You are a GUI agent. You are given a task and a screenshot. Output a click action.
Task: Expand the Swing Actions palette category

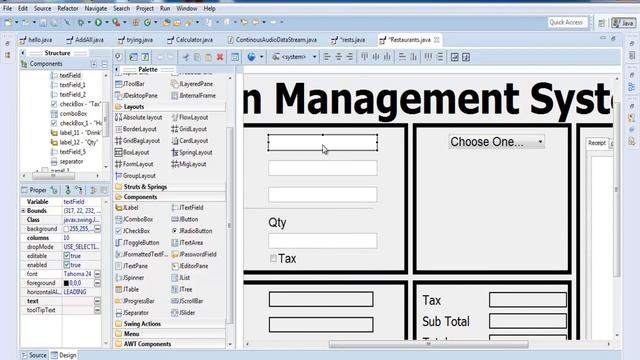170,324
